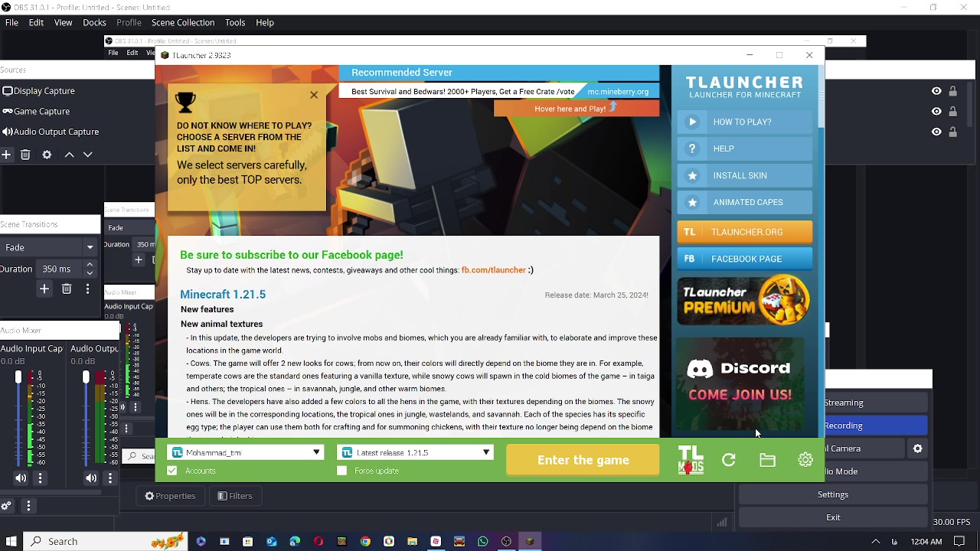Open Audio Input Capture three-dot menu
The width and height of the screenshot is (980, 551).
point(40,478)
